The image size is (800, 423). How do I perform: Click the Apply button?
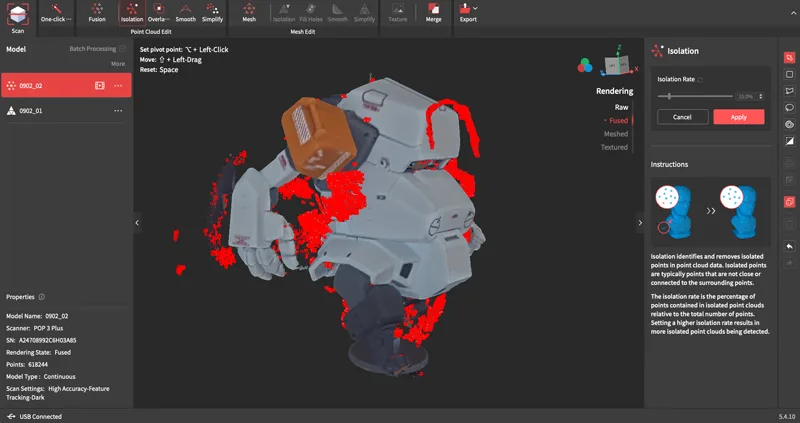738,117
